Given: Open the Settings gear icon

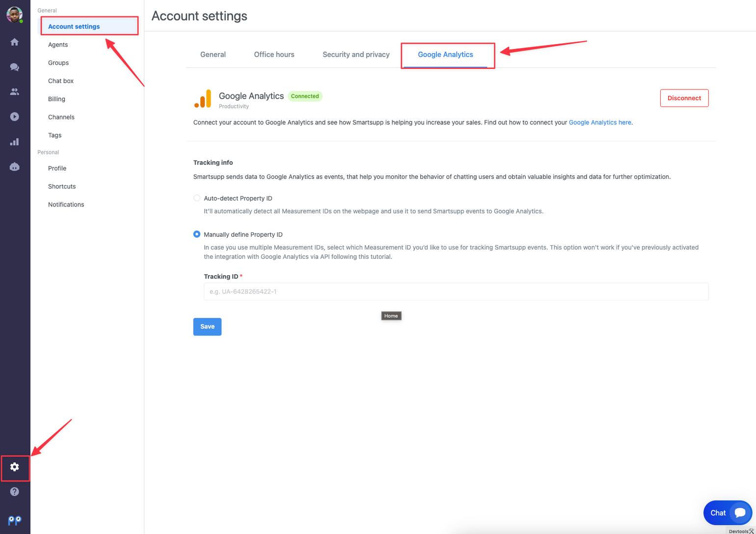Looking at the screenshot, I should pos(15,467).
